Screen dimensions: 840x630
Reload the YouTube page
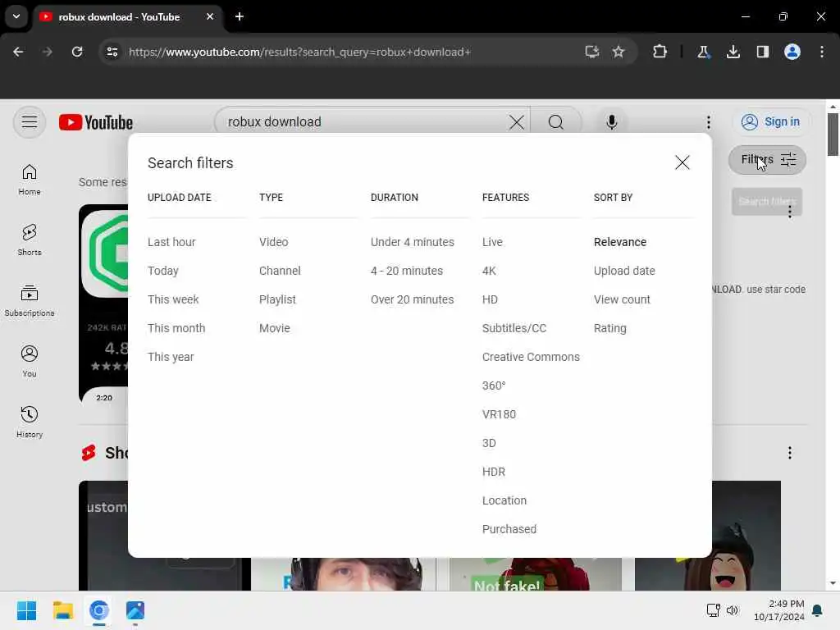77,52
